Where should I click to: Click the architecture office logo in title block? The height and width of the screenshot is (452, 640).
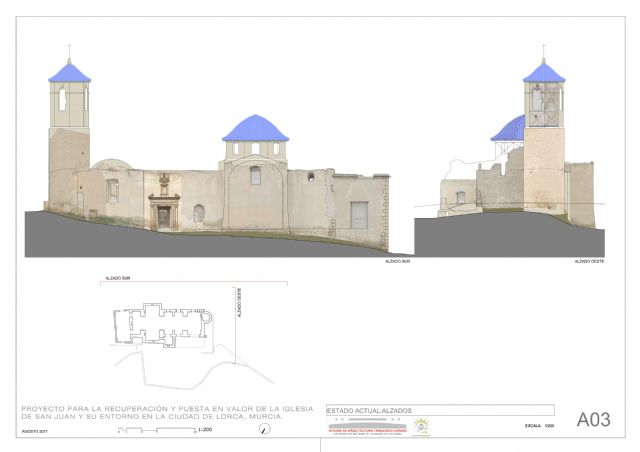point(368,427)
